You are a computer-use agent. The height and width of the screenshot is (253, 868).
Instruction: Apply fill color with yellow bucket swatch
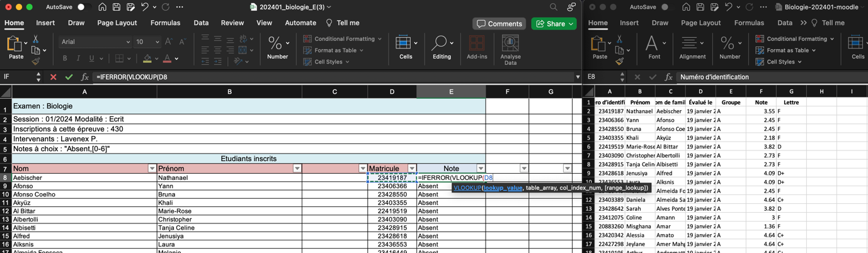[x=147, y=59]
